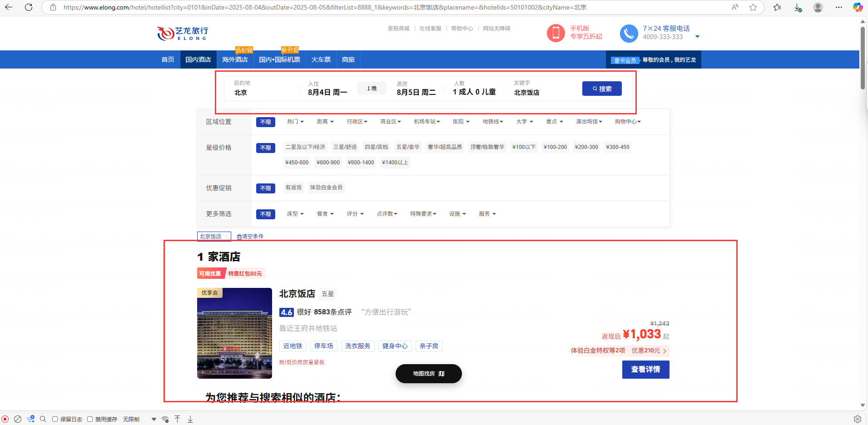Stop network recording in DevTools
868x425 pixels.
point(5,419)
